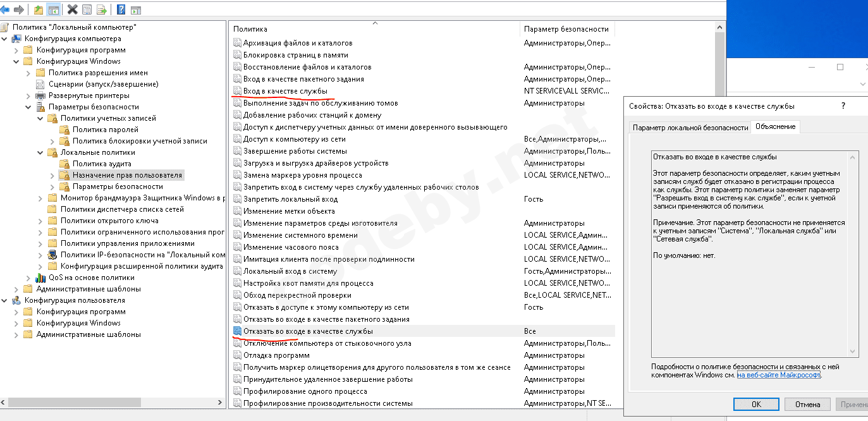This screenshot has height=421, width=868.
Task: Click the Отмена button
Action: (807, 405)
